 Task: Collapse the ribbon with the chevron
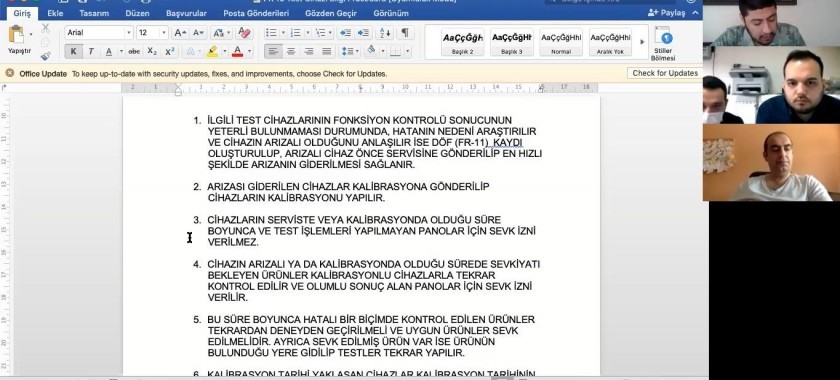695,13
